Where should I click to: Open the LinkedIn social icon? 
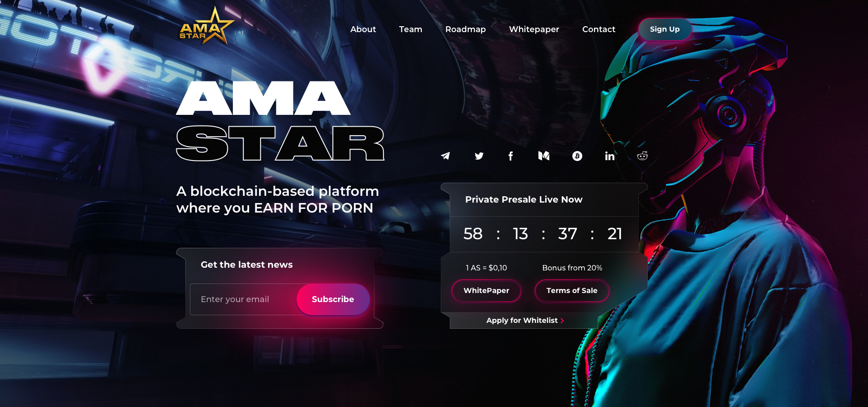point(610,156)
